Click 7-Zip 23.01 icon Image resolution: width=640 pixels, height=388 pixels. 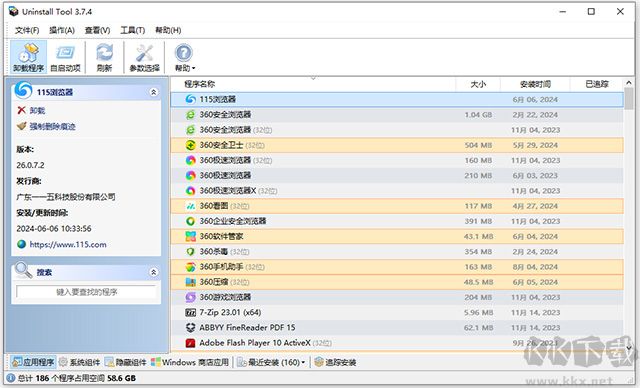pyautogui.click(x=190, y=313)
